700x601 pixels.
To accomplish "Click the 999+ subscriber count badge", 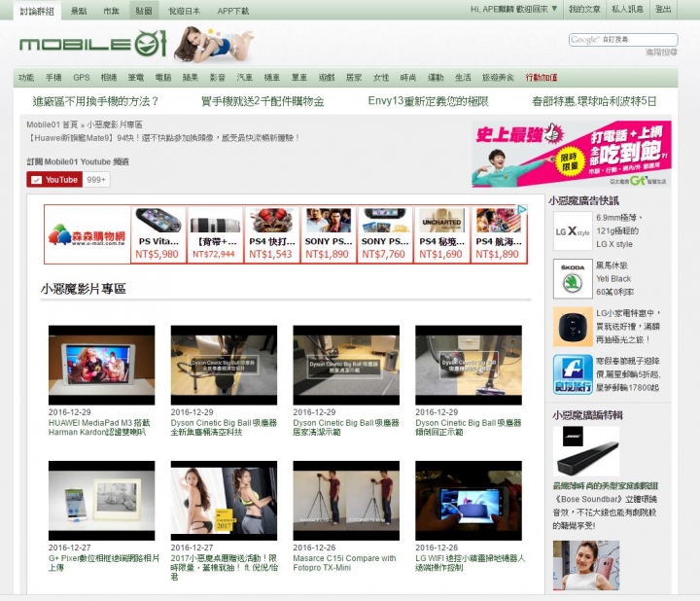I will 96,180.
